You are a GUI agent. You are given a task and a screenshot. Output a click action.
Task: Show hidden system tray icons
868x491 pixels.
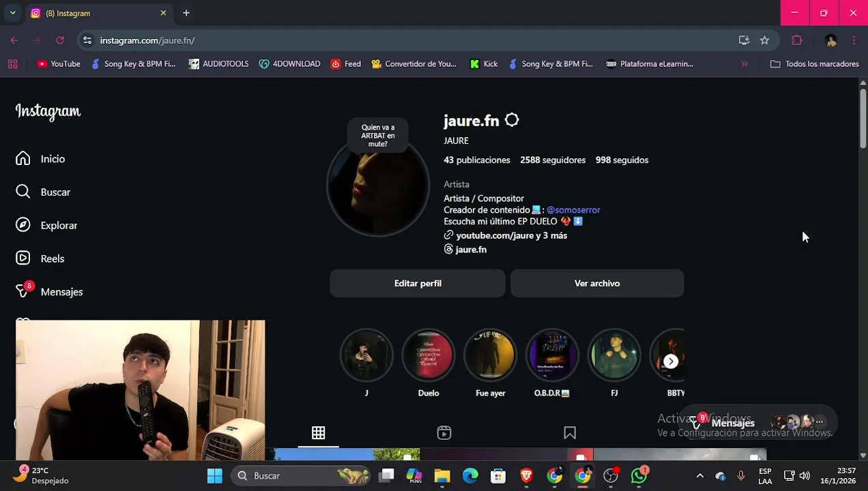pyautogui.click(x=699, y=476)
